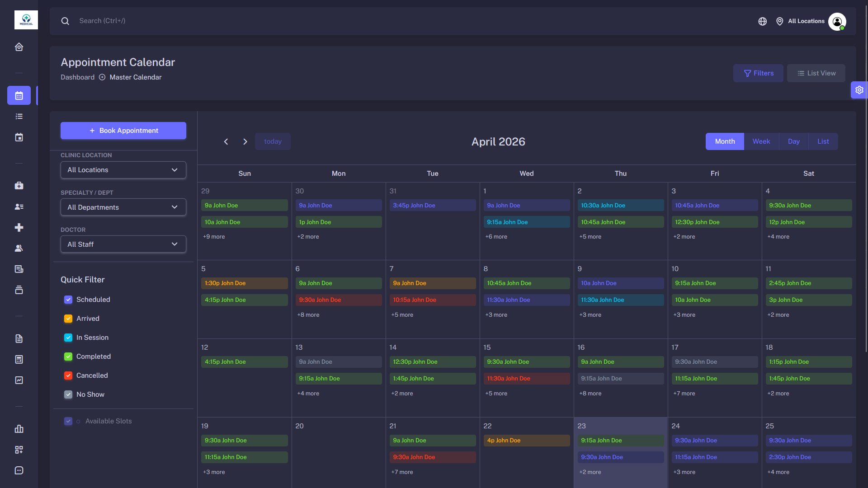Open the settings gear customizer
Screen dimensions: 868x488
859,90
